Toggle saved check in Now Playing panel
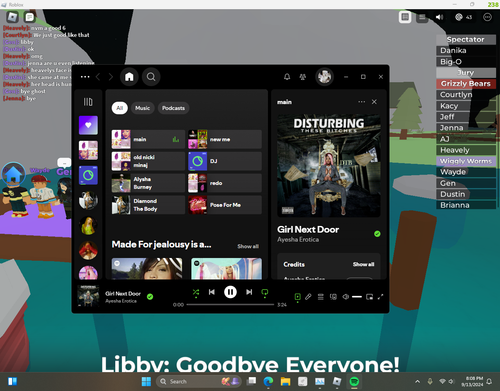This screenshot has height=391, width=500. (377, 234)
